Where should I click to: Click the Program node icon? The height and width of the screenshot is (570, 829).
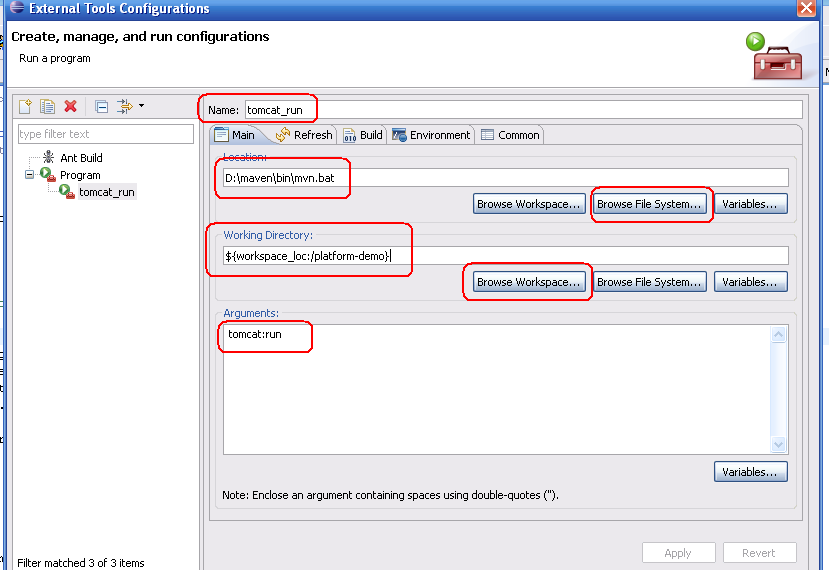(x=48, y=174)
